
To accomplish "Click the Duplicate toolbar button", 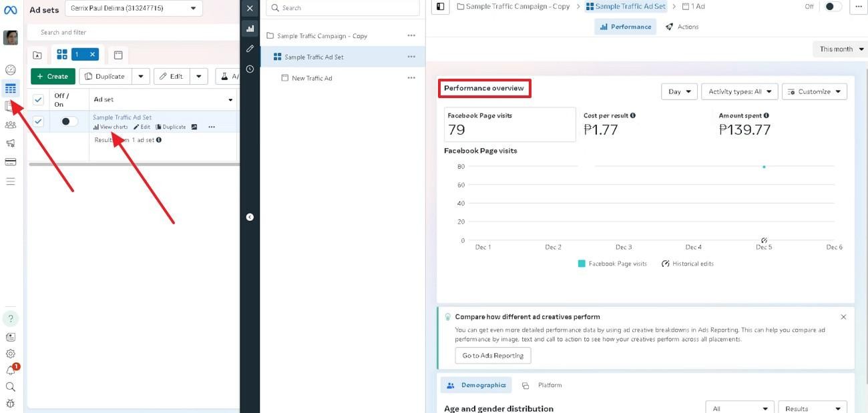I will pos(105,76).
